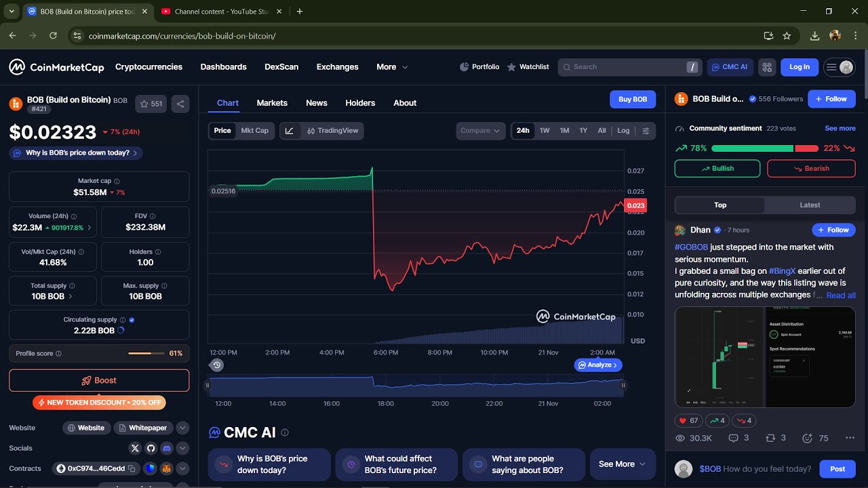Expand Volume (24h) details arrow
The height and width of the screenshot is (488, 868).
pyautogui.click(x=90, y=228)
